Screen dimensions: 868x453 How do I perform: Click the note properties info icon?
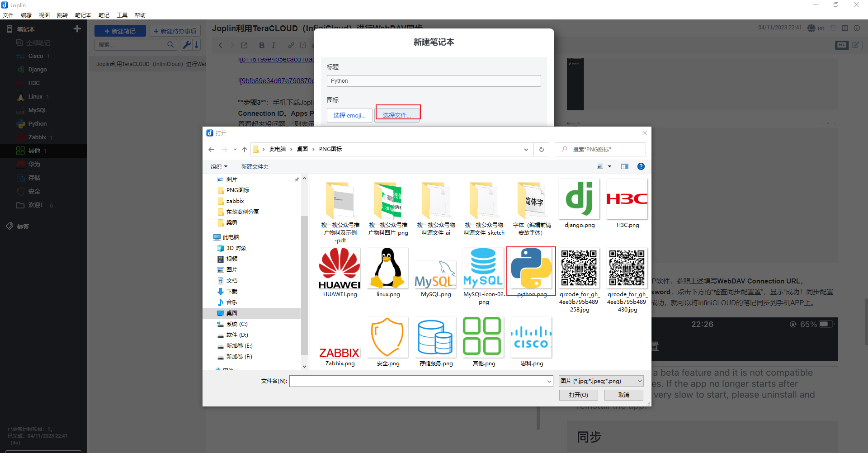857,28
